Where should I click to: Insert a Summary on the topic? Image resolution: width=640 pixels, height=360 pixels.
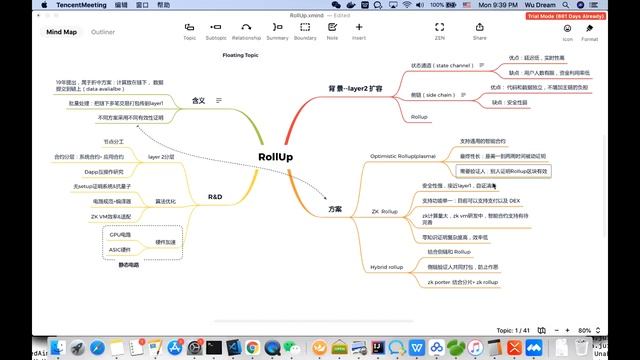point(277,31)
